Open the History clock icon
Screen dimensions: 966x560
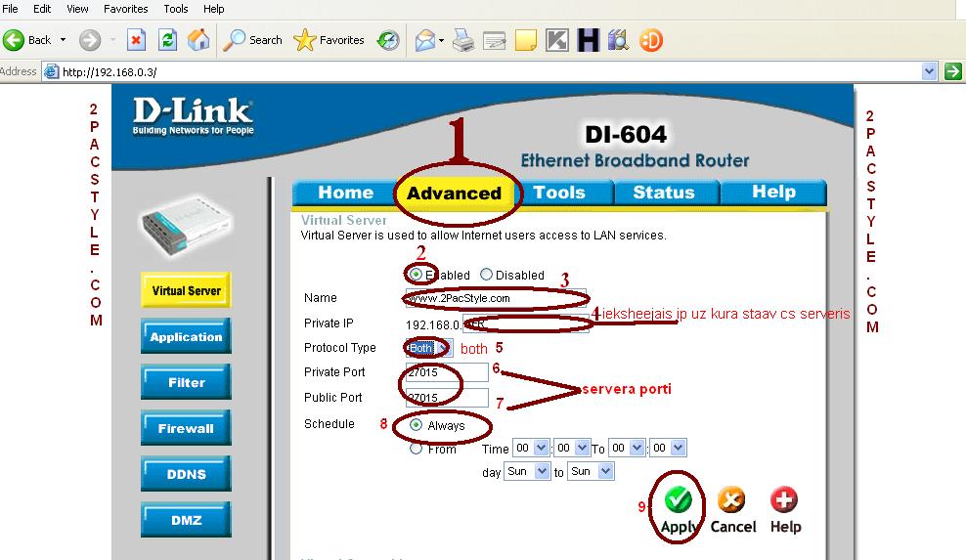point(388,40)
